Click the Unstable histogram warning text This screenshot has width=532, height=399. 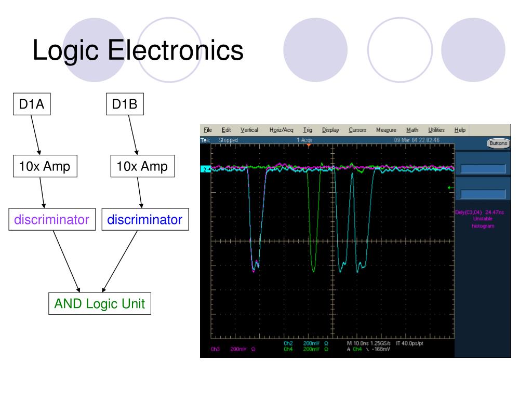pos(483,222)
